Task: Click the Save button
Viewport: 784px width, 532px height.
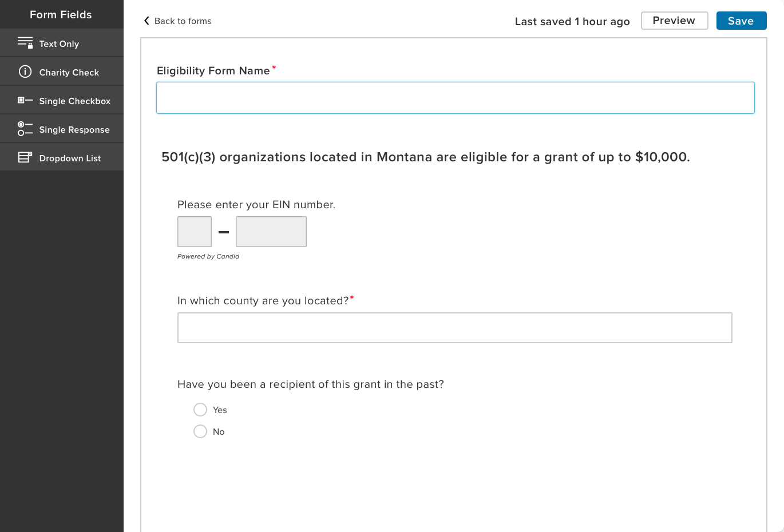Action: [x=741, y=20]
